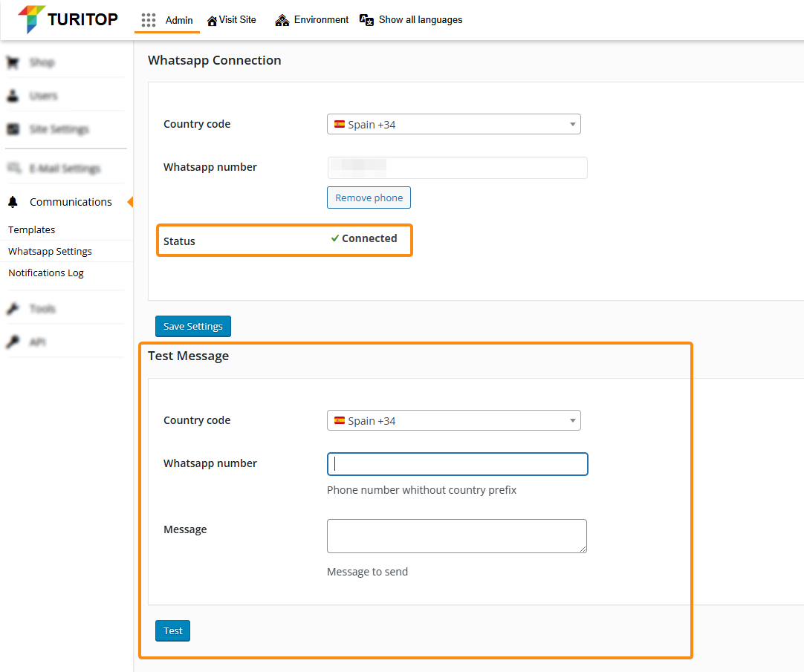Click the TuriTop logo
804x672 pixels.
tap(68, 19)
